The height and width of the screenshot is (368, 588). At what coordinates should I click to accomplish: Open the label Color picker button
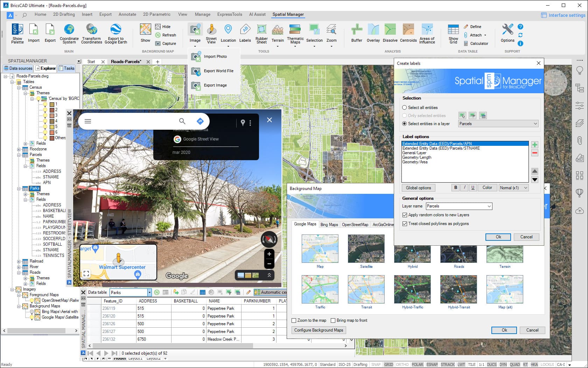pyautogui.click(x=487, y=188)
